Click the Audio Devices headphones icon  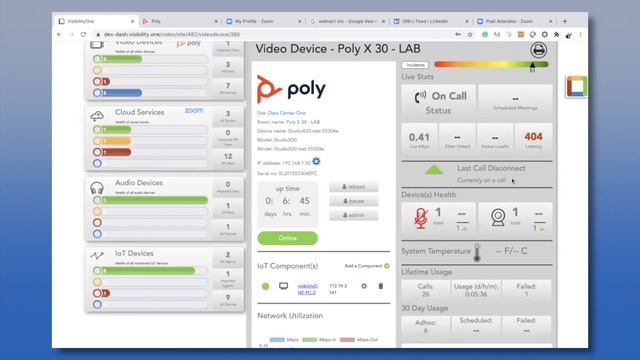(97, 188)
